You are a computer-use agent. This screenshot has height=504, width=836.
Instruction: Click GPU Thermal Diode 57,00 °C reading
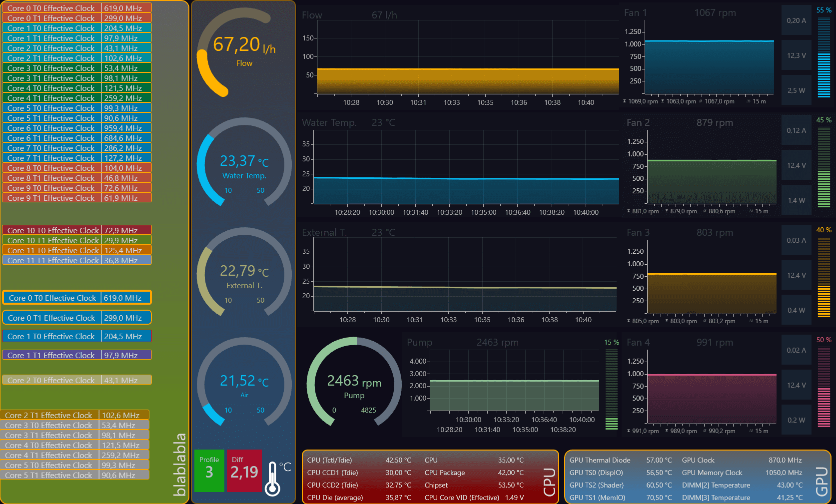pos(621,460)
